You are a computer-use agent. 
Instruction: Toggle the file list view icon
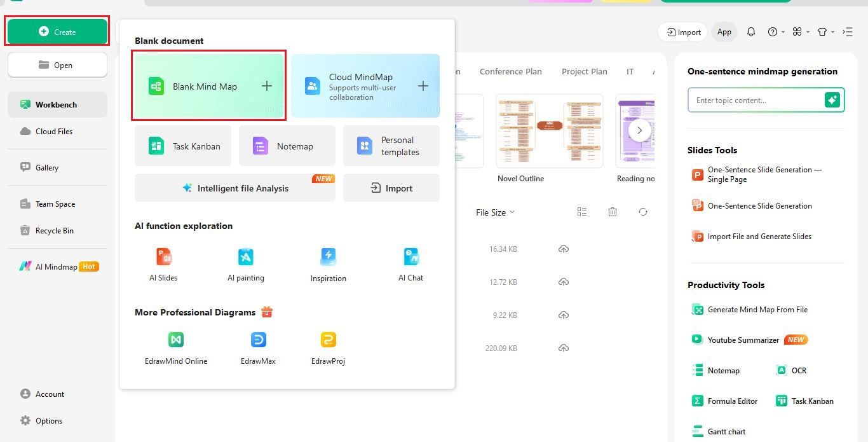[x=582, y=212]
